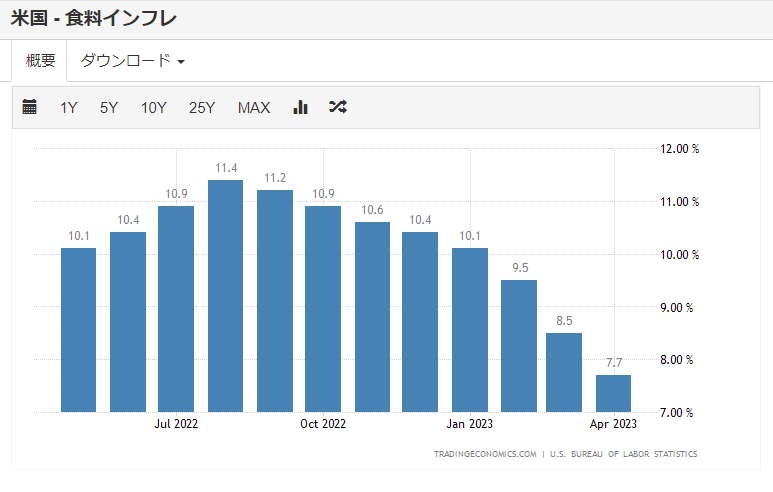
Task: Select the 1Y time range
Action: click(x=69, y=108)
